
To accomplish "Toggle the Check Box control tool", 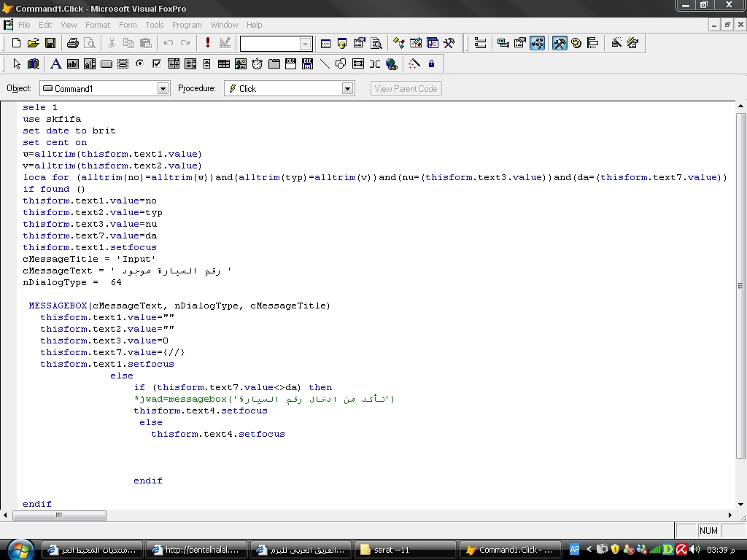I will (x=156, y=64).
